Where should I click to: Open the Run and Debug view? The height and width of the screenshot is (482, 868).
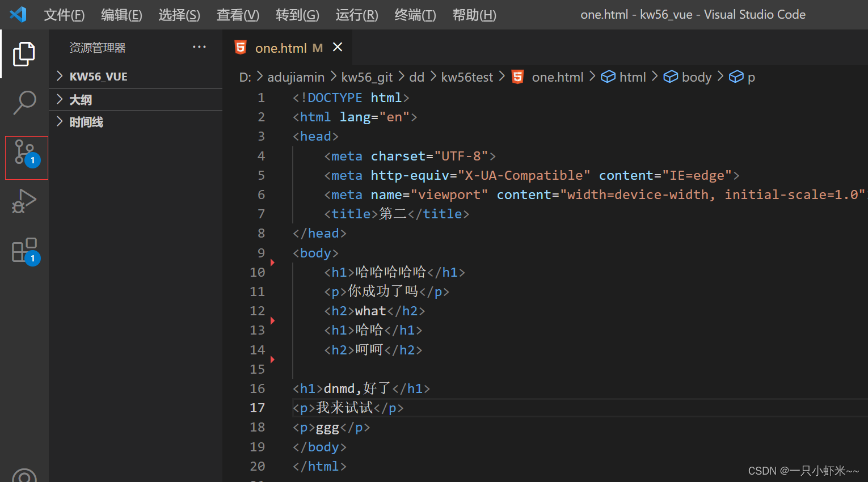pos(24,201)
